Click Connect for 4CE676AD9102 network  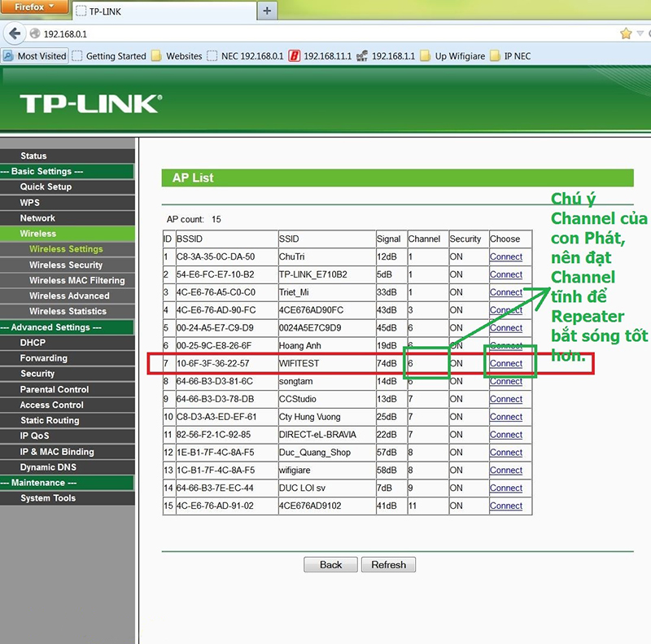click(x=505, y=506)
